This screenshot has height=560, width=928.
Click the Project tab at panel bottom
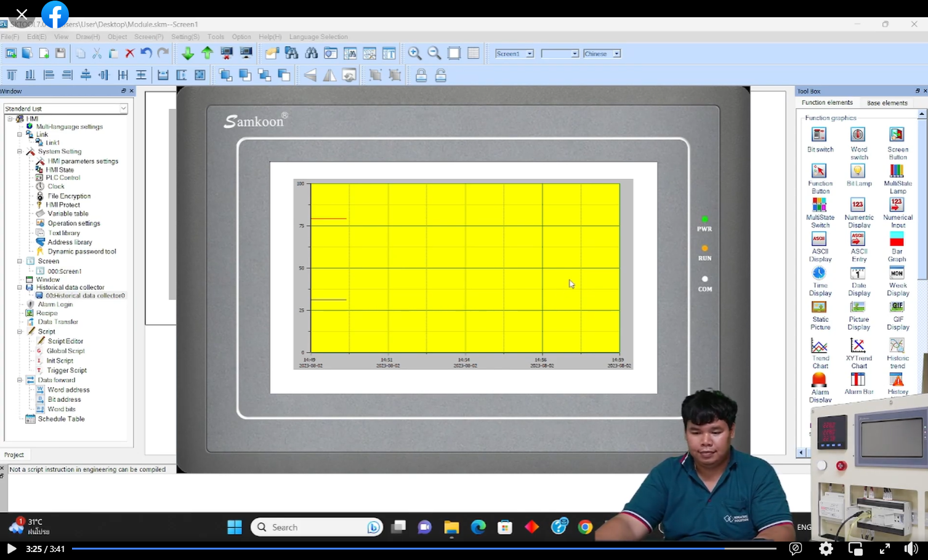coord(14,455)
